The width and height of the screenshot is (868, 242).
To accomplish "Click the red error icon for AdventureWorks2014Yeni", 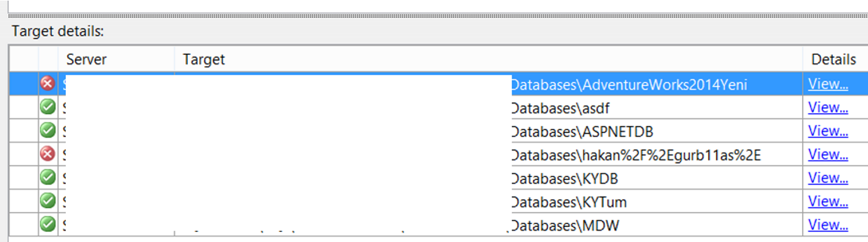I will 48,83.
